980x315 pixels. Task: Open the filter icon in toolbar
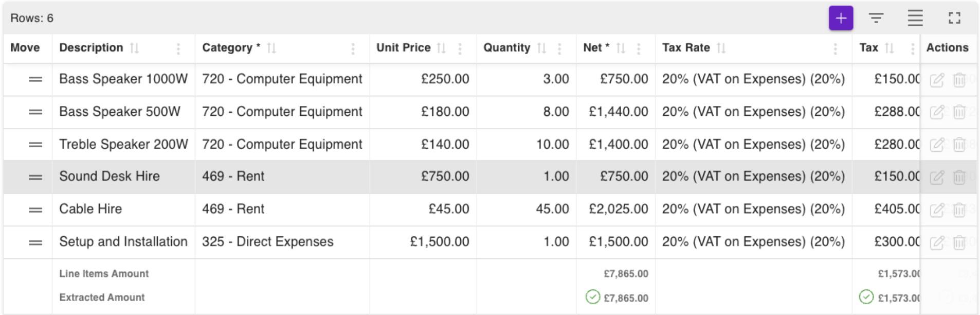point(876,19)
